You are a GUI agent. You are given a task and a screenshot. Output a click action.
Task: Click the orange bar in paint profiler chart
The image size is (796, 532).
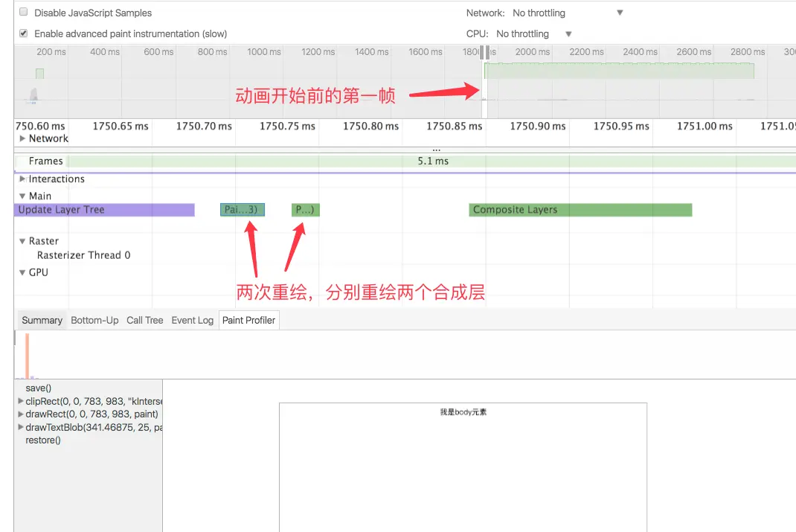[x=27, y=356]
